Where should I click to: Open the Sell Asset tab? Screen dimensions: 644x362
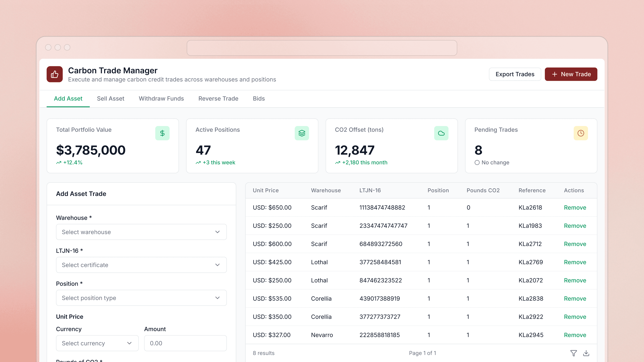[x=111, y=99]
